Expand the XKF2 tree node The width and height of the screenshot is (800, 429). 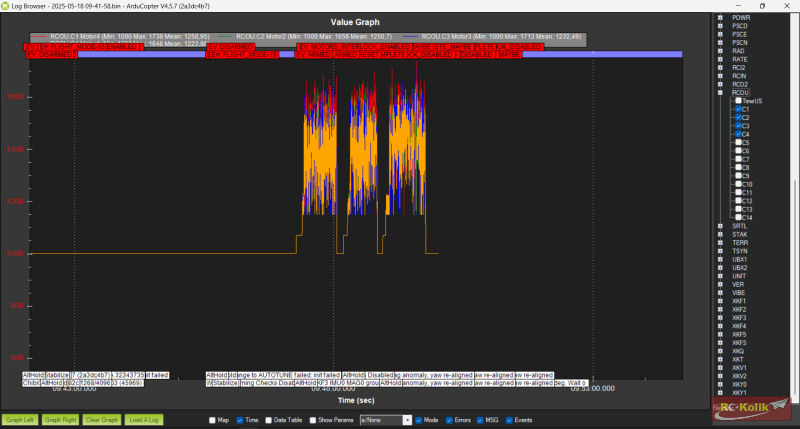(x=720, y=309)
